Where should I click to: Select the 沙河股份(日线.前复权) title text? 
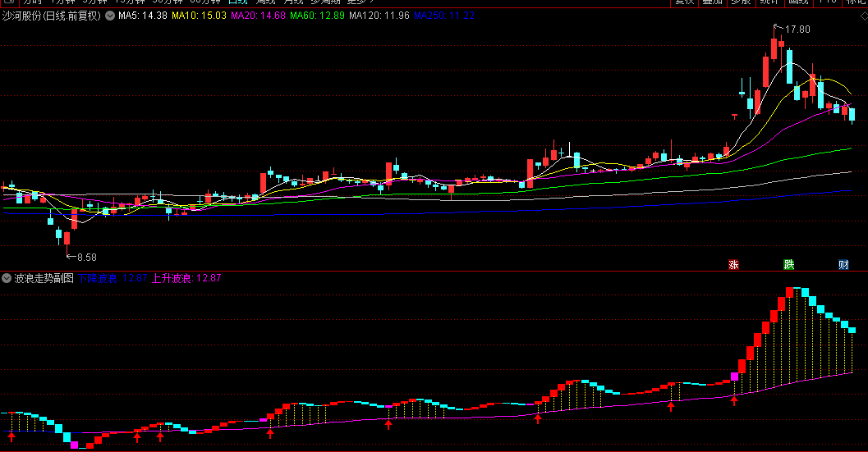[52, 16]
